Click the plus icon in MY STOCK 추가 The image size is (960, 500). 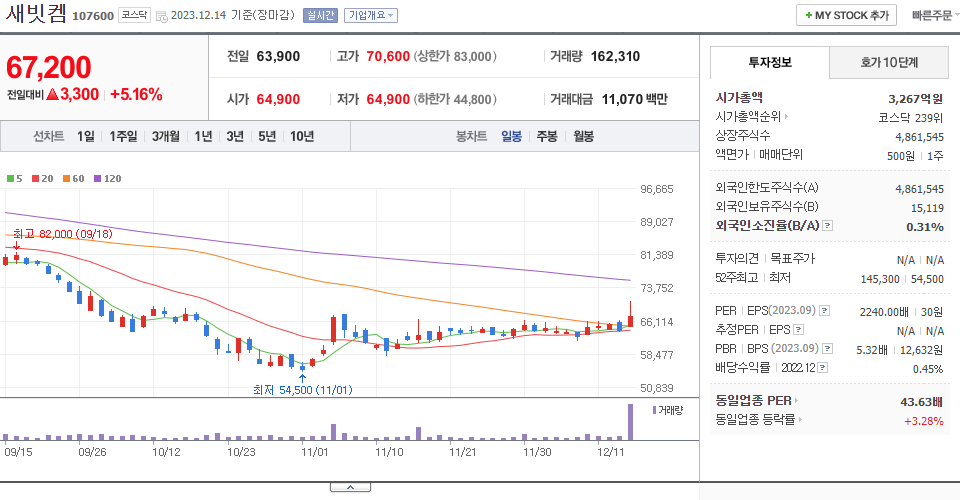(809, 15)
